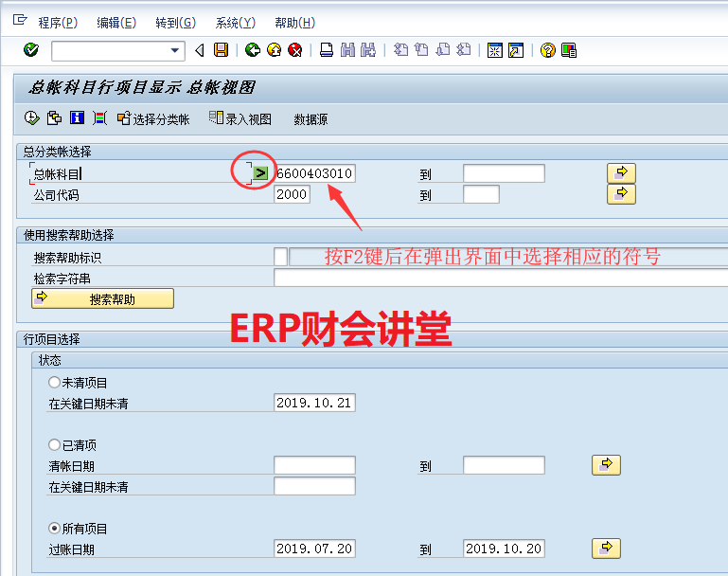Click the 总帐科目 upper limit 到 field

pos(504,173)
